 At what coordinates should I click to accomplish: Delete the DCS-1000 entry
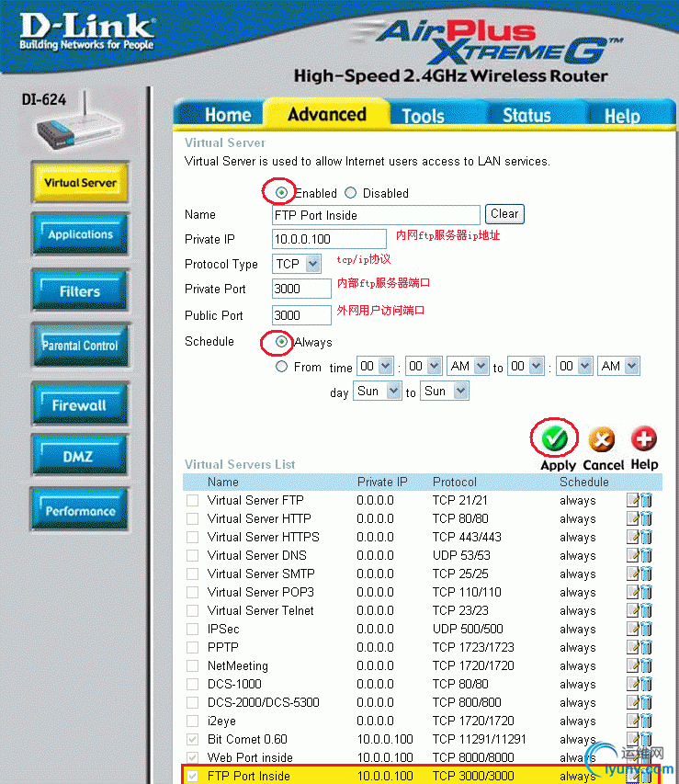coord(647,684)
